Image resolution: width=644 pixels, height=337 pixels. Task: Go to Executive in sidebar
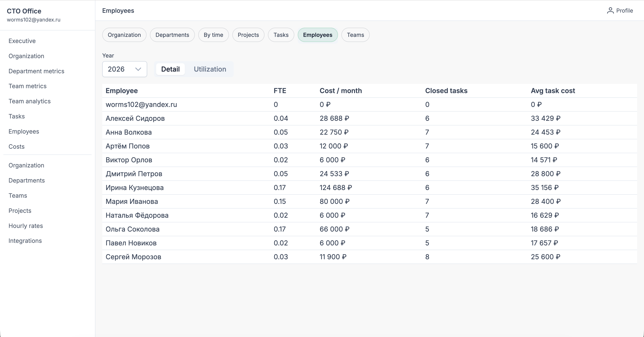[x=22, y=41]
